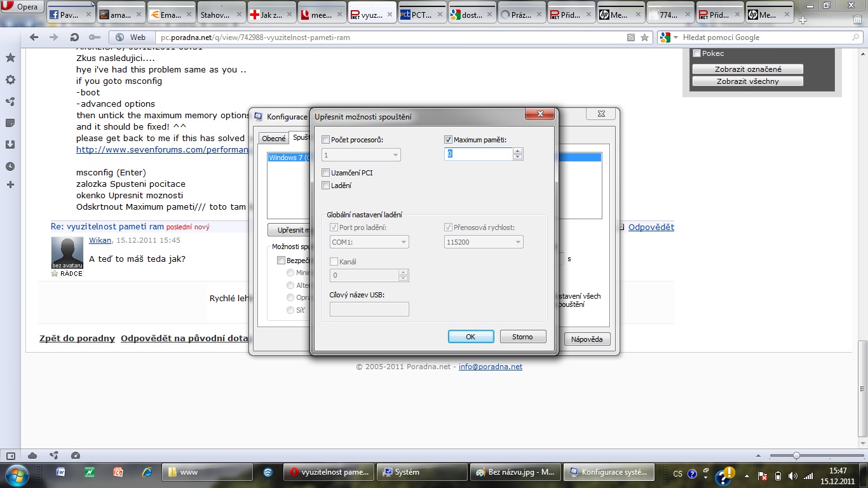Toggle the Přenosová rychlost checkbox

pyautogui.click(x=449, y=227)
